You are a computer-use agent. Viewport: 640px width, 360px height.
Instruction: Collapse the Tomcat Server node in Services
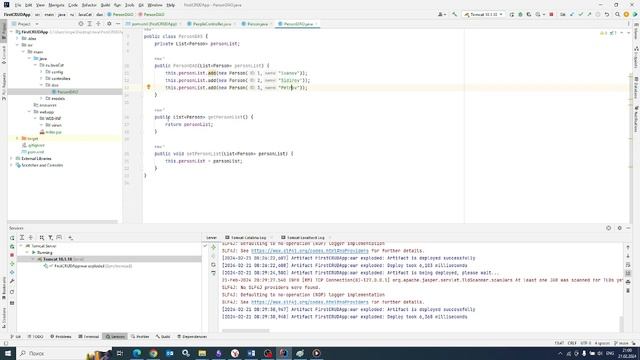click(x=21, y=247)
